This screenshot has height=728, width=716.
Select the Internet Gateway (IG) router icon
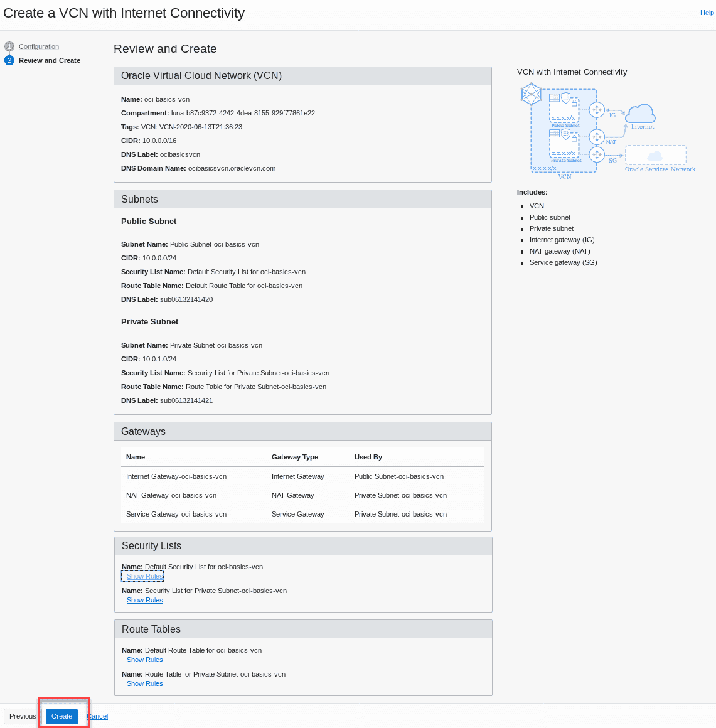pos(597,110)
